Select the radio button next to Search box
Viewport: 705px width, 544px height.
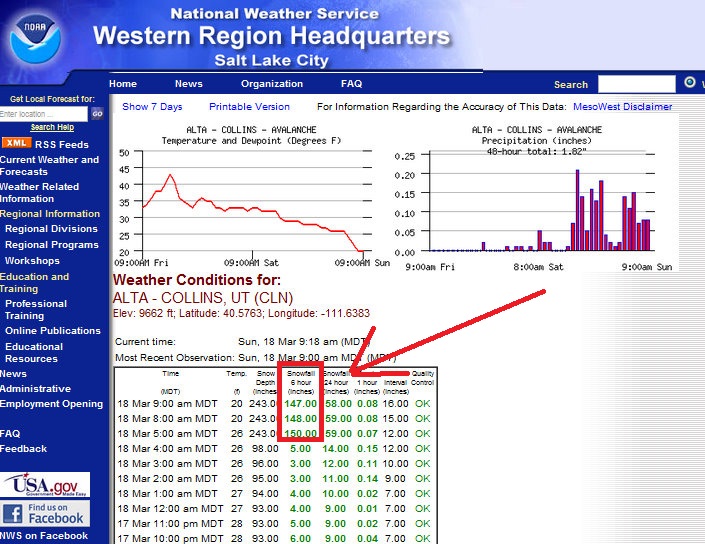tap(690, 83)
